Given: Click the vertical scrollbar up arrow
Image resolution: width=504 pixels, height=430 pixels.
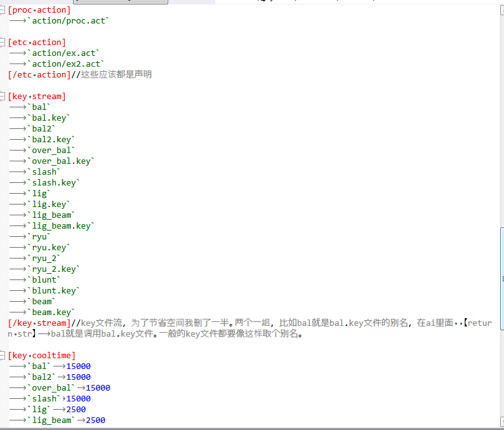Looking at the screenshot, I should pos(501,10).
